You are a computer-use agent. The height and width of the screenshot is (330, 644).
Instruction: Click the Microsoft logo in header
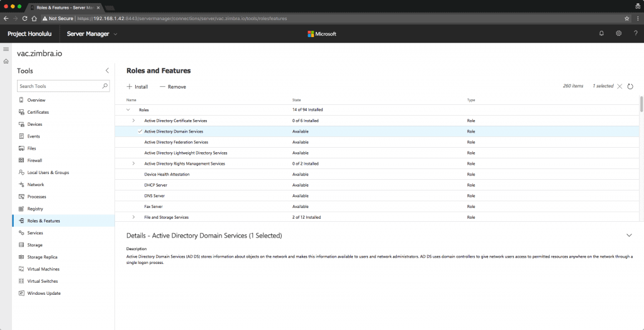tap(322, 34)
